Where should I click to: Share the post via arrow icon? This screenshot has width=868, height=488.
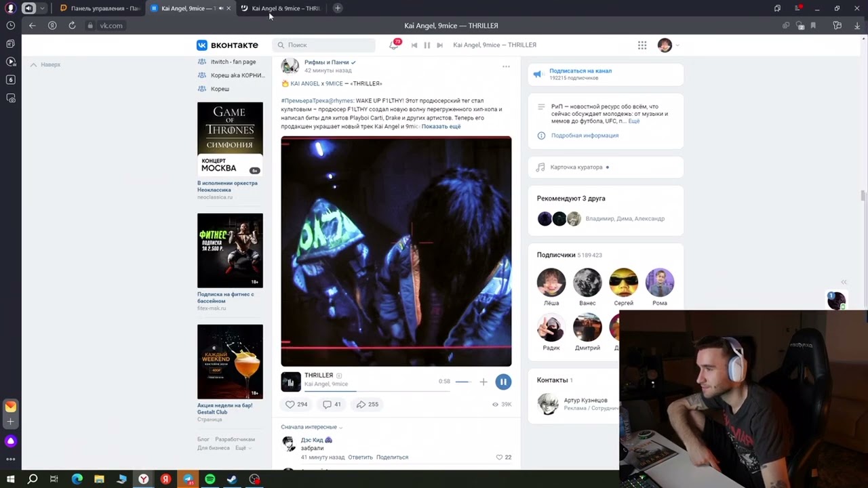(x=361, y=404)
